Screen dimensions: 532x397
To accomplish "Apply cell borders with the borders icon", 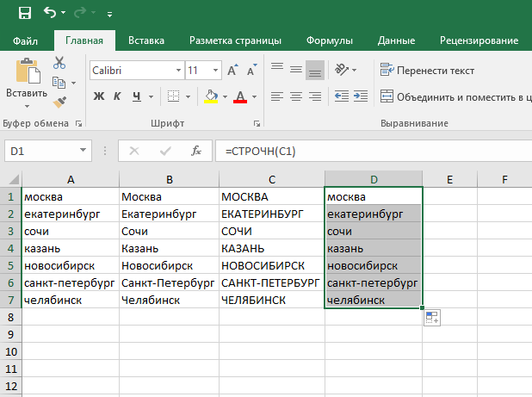I will 173,96.
